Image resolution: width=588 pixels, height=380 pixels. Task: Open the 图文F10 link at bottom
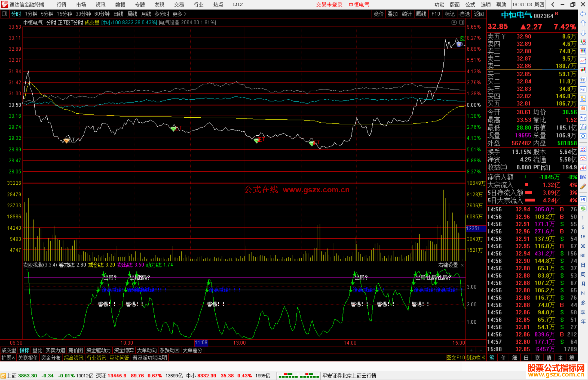(x=456, y=358)
